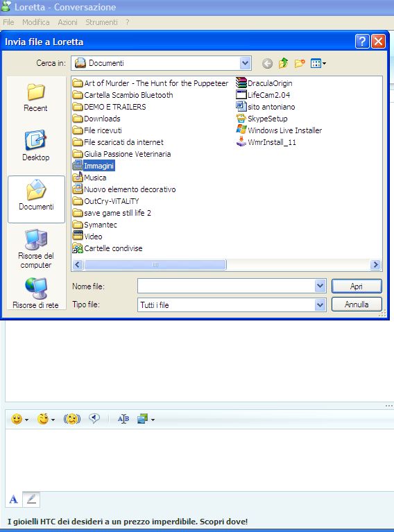Select the Video folder
Image resolution: width=394 pixels, height=532 pixels.
click(87, 237)
